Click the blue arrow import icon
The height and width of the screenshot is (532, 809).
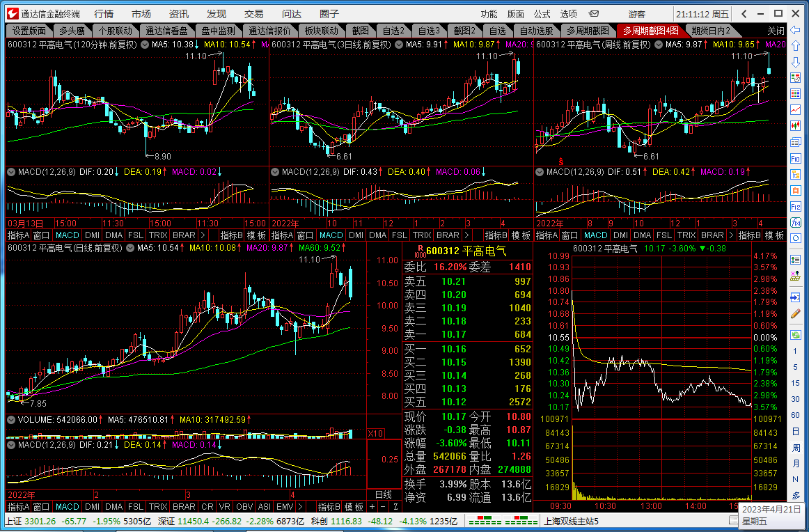pyautogui.click(x=795, y=298)
